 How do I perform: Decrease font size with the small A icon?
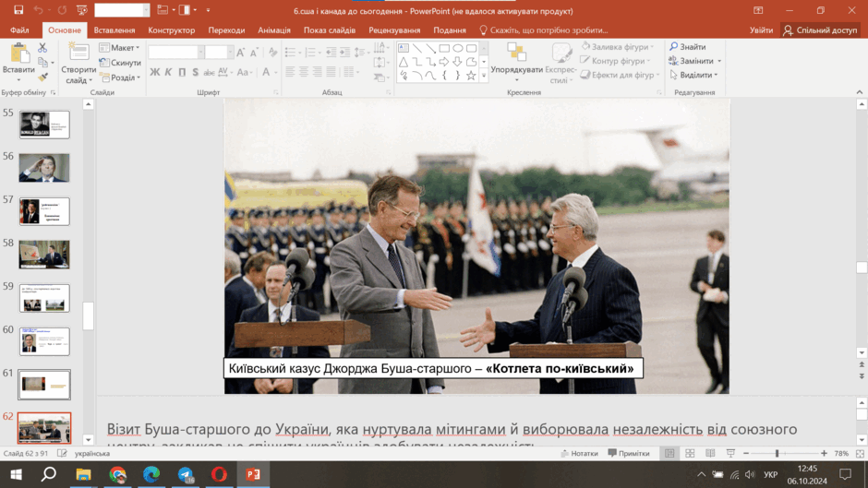point(254,53)
